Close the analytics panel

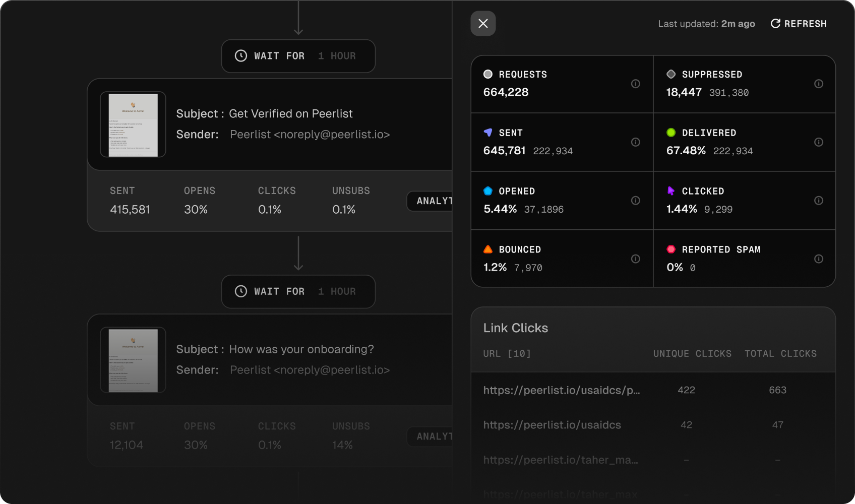tap(482, 23)
